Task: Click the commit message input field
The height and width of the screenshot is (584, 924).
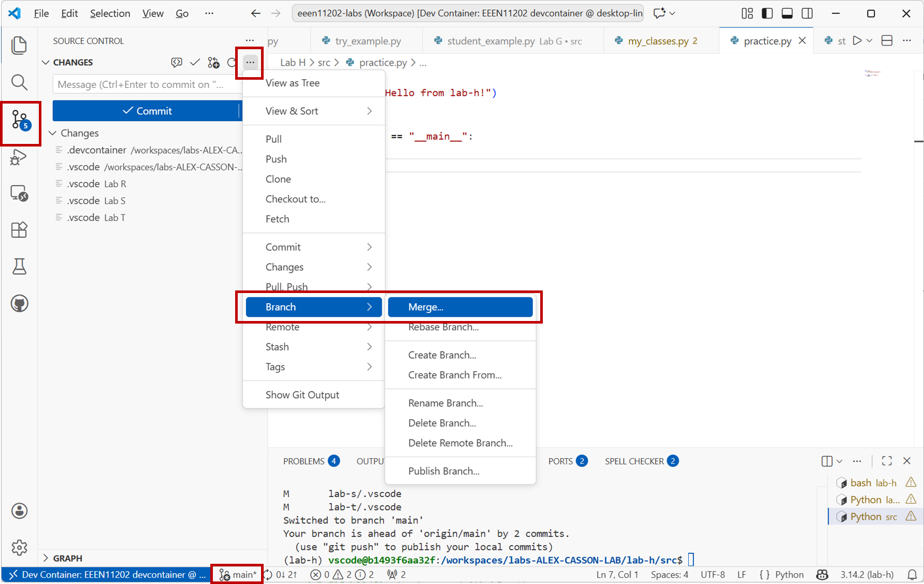Action: click(146, 84)
